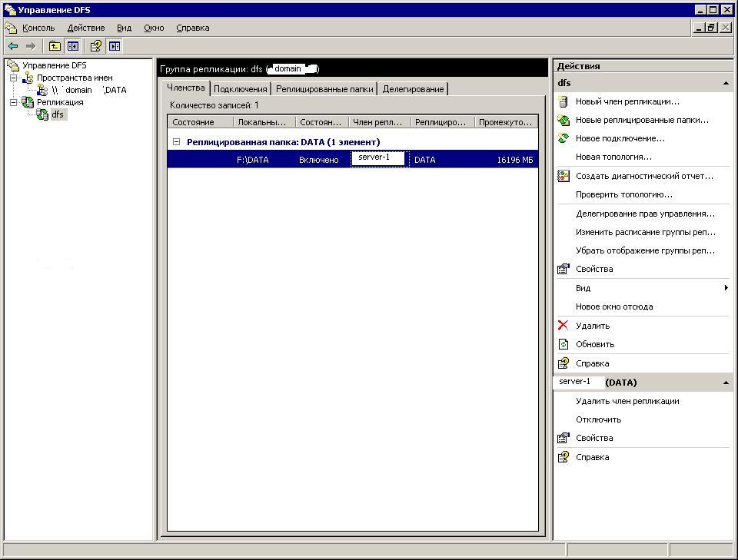The image size is (738, 560).
Task: Collapse the Реплицированная папка DATA group
Action: [x=177, y=141]
